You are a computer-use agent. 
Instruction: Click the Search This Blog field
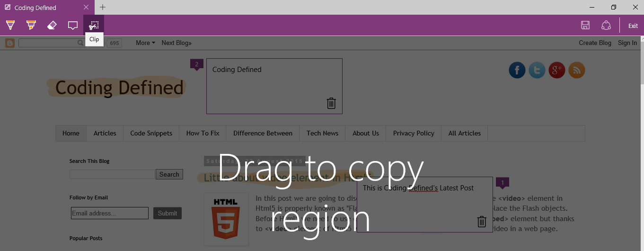pos(112,174)
